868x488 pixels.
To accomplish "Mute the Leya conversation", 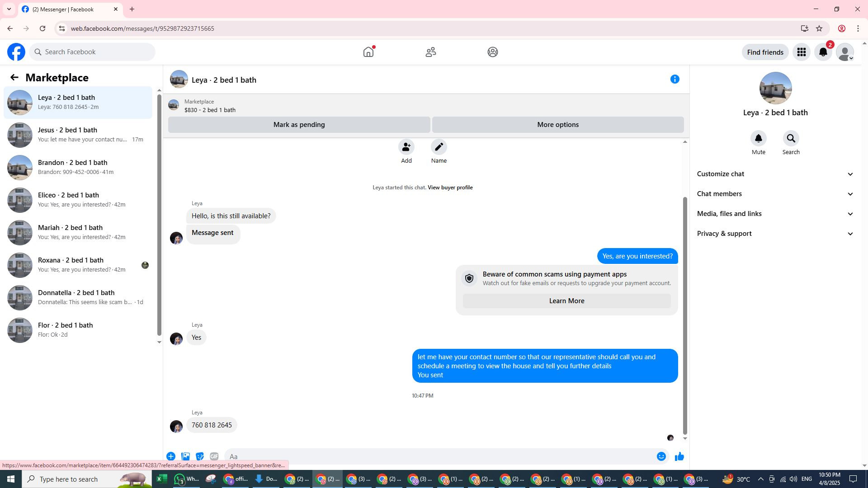I will 758,139.
